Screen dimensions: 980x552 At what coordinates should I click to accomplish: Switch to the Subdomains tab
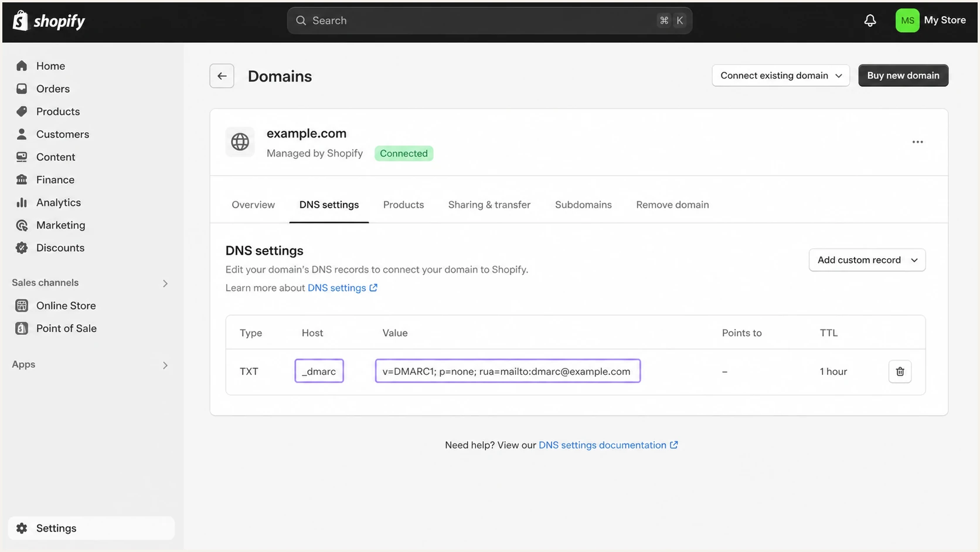click(x=583, y=205)
